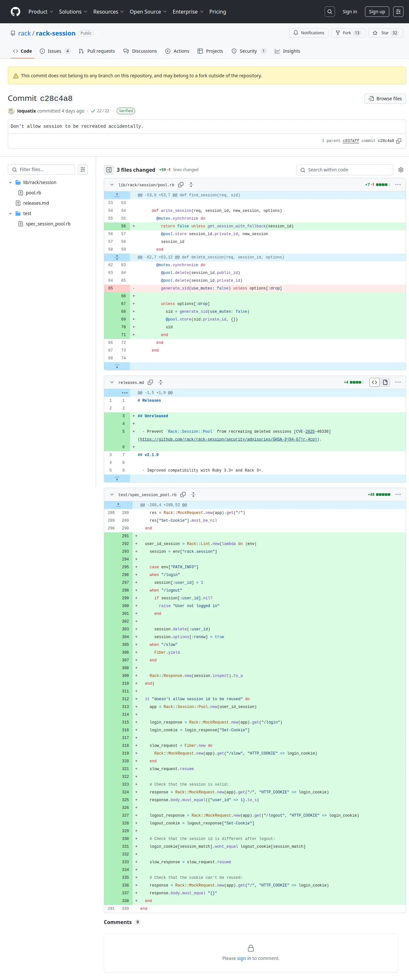Open GitHub homepage logo
The width and height of the screenshot is (409, 980).
(x=15, y=12)
